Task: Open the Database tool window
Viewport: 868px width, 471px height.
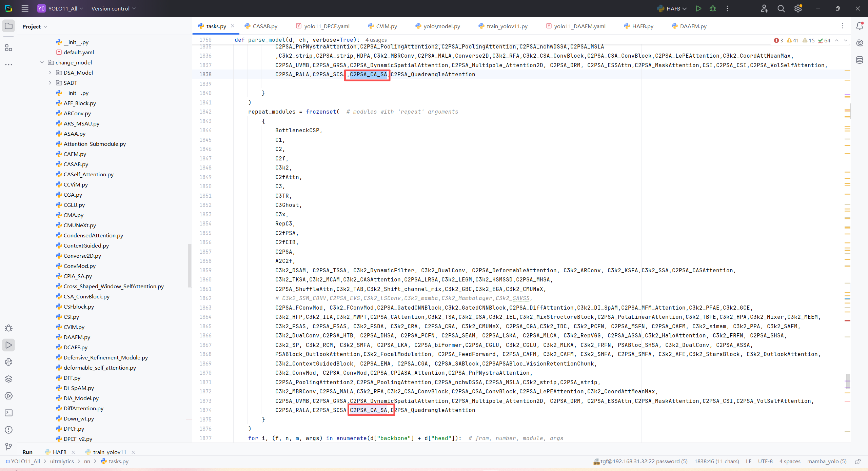Action: click(860, 60)
